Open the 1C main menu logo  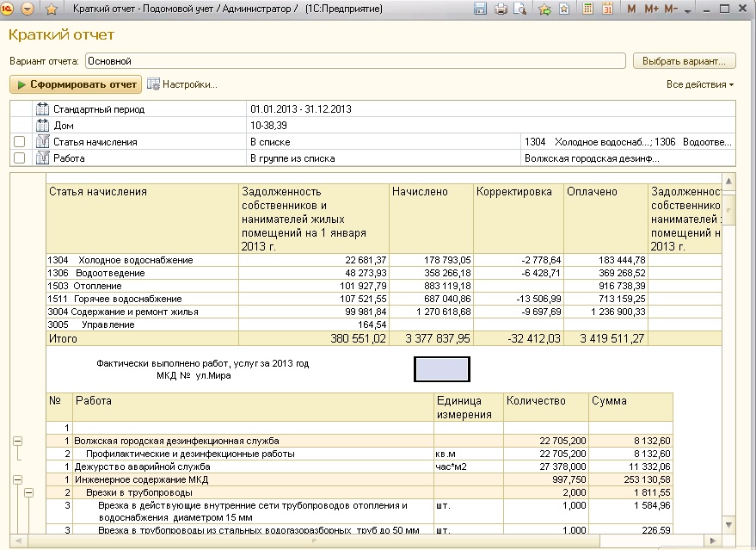point(7,9)
